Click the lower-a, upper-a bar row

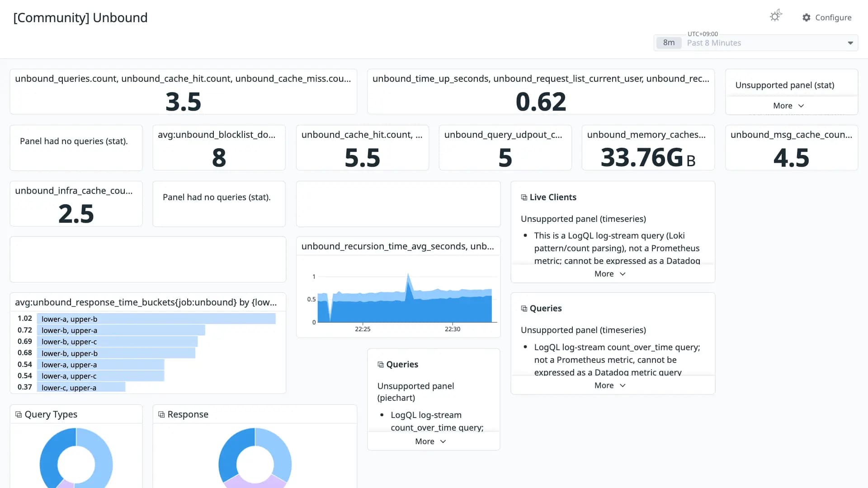[100, 365]
